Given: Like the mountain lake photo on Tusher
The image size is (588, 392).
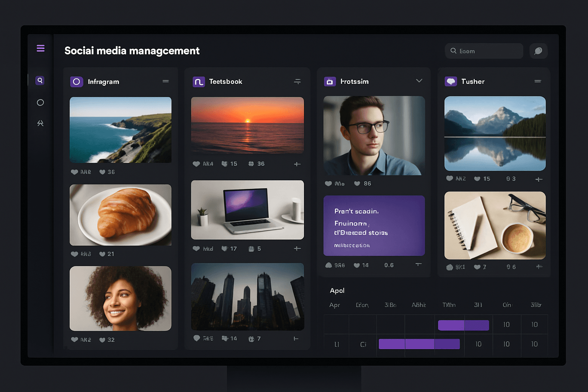Looking at the screenshot, I should point(450,178).
